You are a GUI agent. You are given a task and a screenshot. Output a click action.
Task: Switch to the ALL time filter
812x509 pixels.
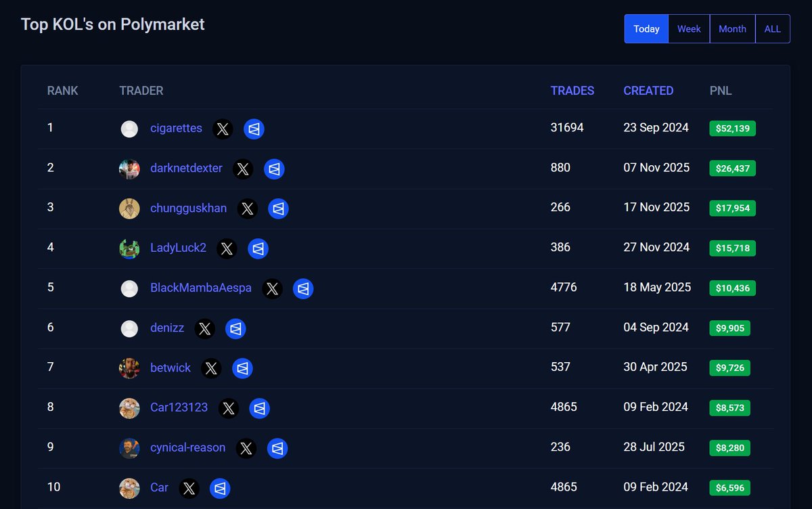pos(773,29)
